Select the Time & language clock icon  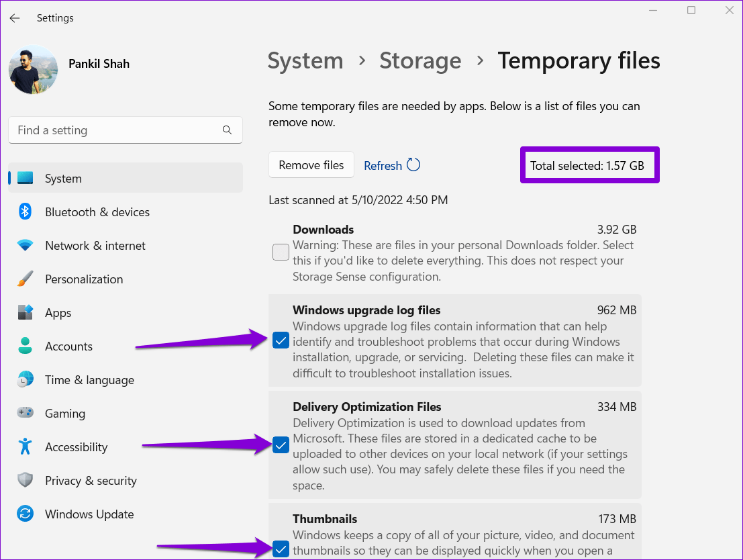tap(25, 379)
